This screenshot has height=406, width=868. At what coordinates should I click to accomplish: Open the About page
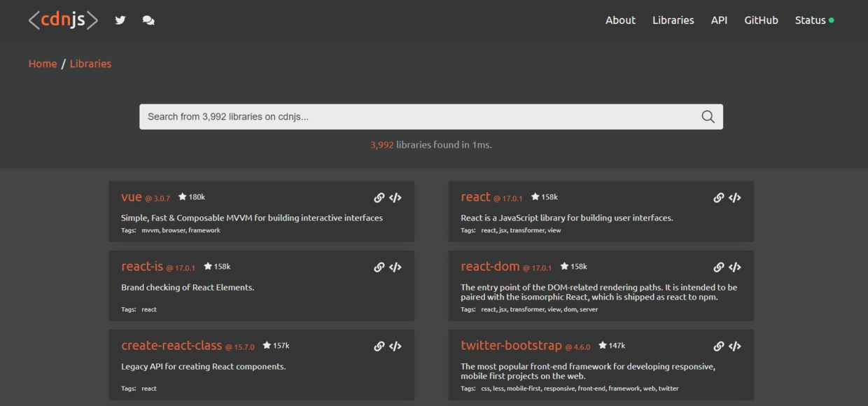[620, 20]
